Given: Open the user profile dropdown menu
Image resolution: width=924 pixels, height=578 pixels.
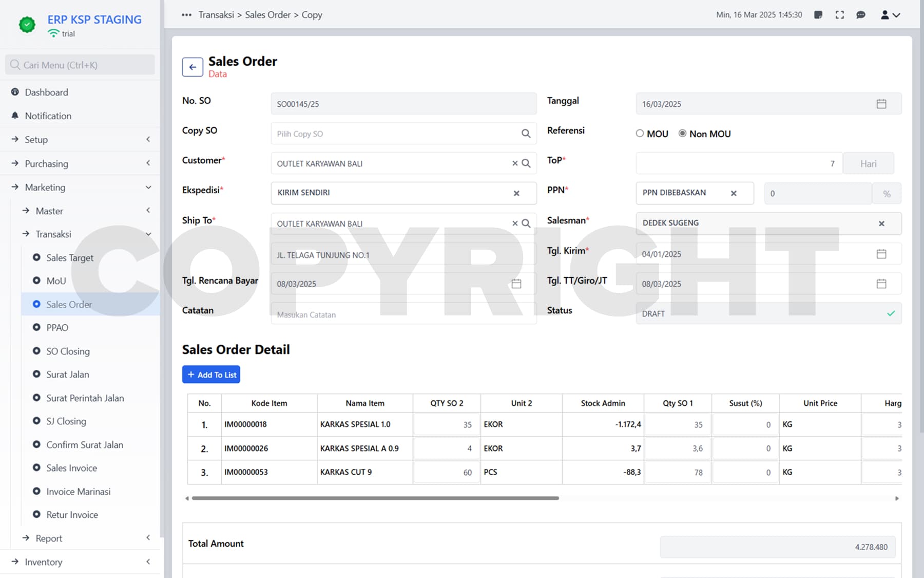Looking at the screenshot, I should (x=890, y=15).
